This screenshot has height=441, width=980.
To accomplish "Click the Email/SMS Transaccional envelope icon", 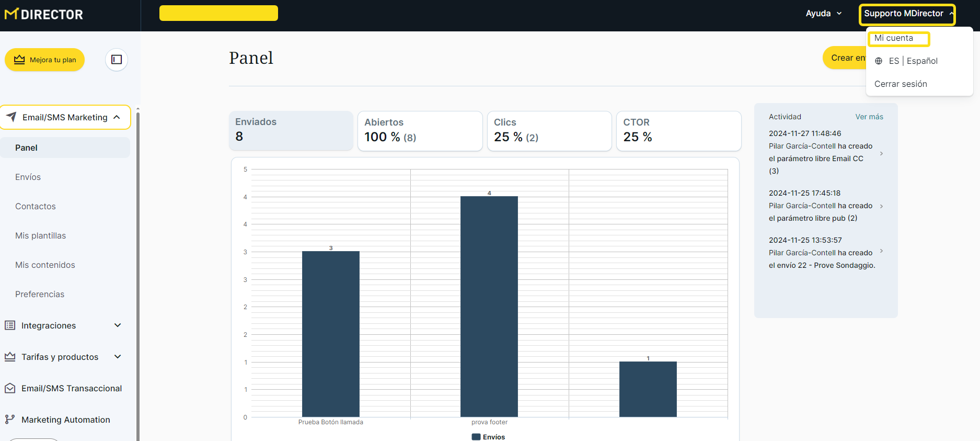I will tap(10, 388).
